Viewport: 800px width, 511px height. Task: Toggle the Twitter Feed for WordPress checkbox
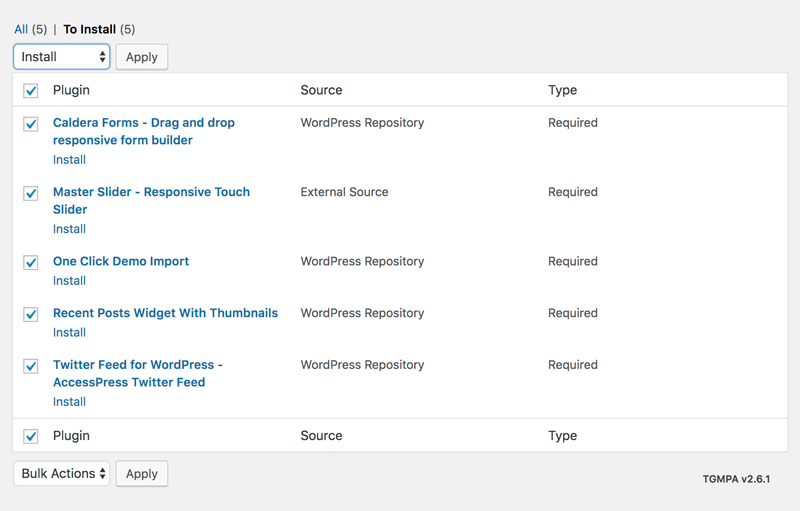tap(31, 366)
